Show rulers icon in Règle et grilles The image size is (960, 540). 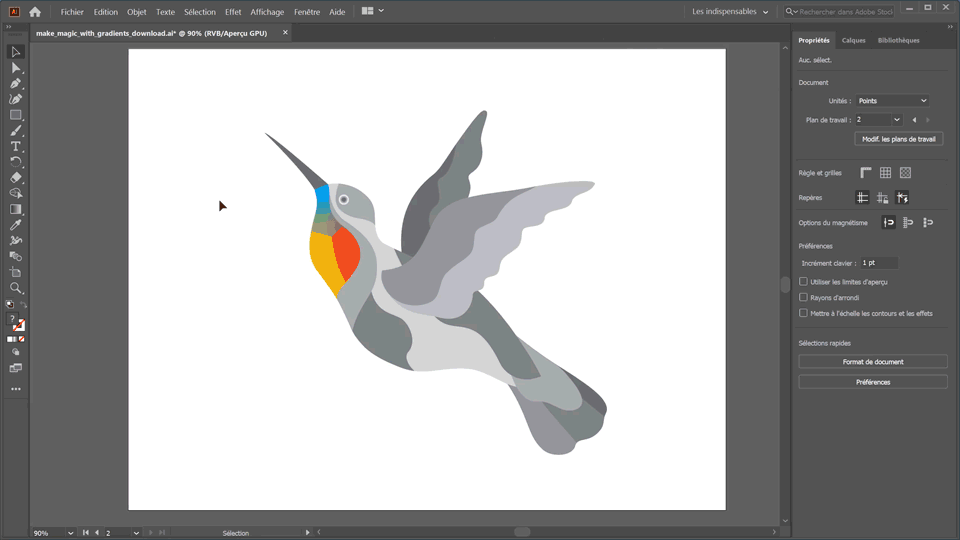tap(866, 173)
